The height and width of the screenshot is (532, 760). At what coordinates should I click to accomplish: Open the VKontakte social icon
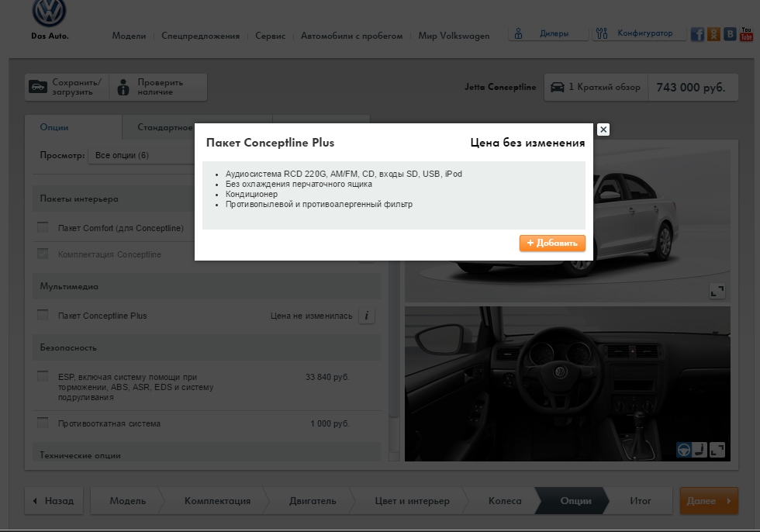pyautogui.click(x=730, y=34)
